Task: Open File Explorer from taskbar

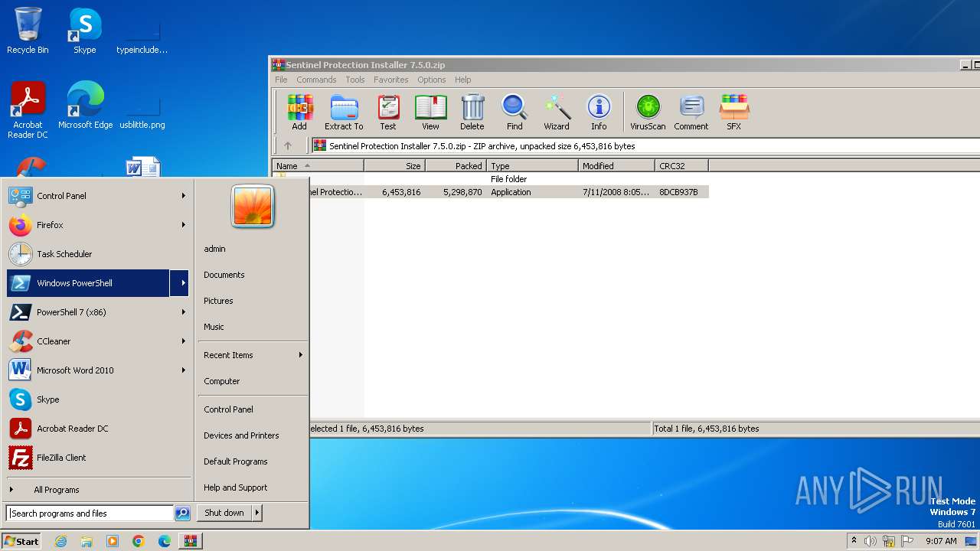Action: (87, 541)
